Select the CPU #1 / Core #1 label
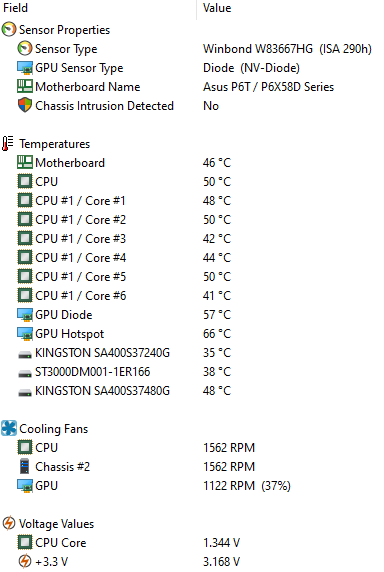384x572 pixels. (80, 201)
